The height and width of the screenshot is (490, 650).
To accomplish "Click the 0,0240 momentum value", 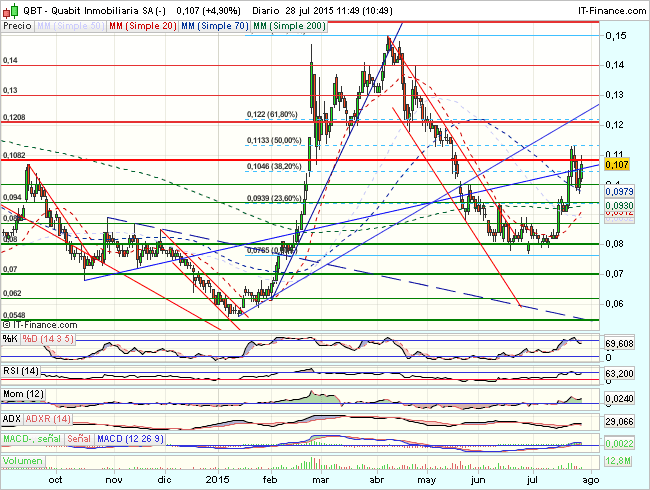I will coord(619,399).
